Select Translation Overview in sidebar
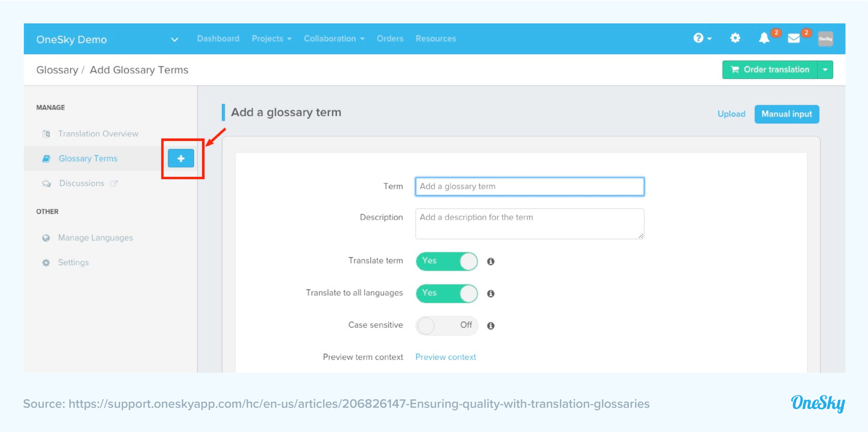 pyautogui.click(x=98, y=134)
